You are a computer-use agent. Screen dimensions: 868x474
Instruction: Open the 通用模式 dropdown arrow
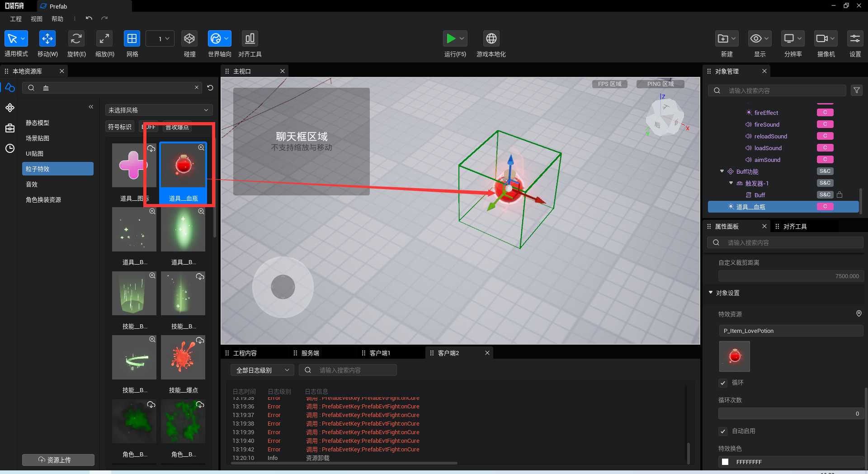click(23, 39)
